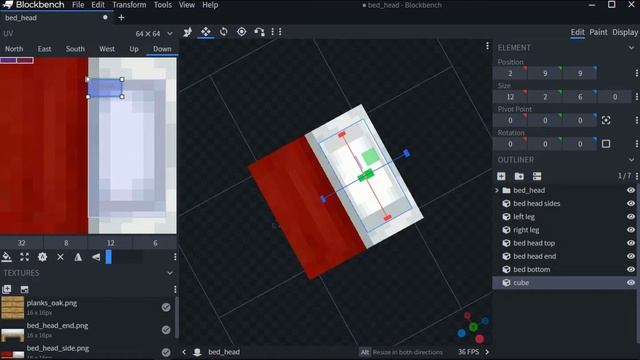Image resolution: width=640 pixels, height=360 pixels.
Task: Open the viewport three-dot menu
Action: [487, 46]
